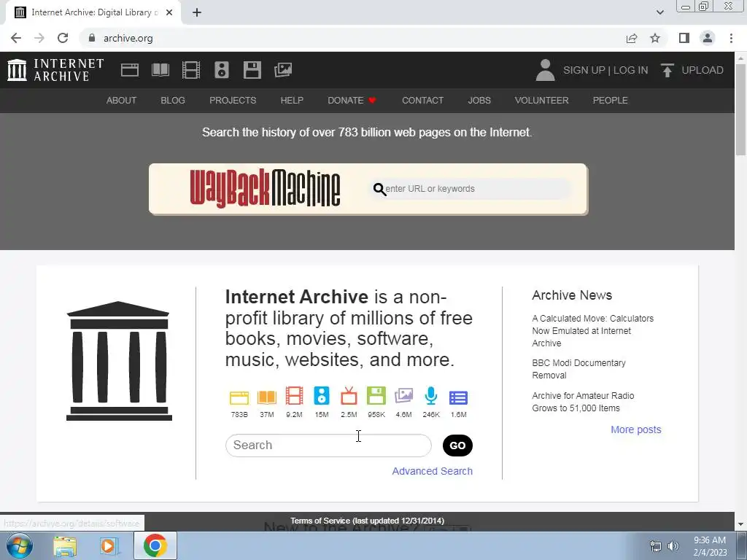Open the CONTACT menu item
Viewport: 747px width, 560px height.
pyautogui.click(x=422, y=101)
